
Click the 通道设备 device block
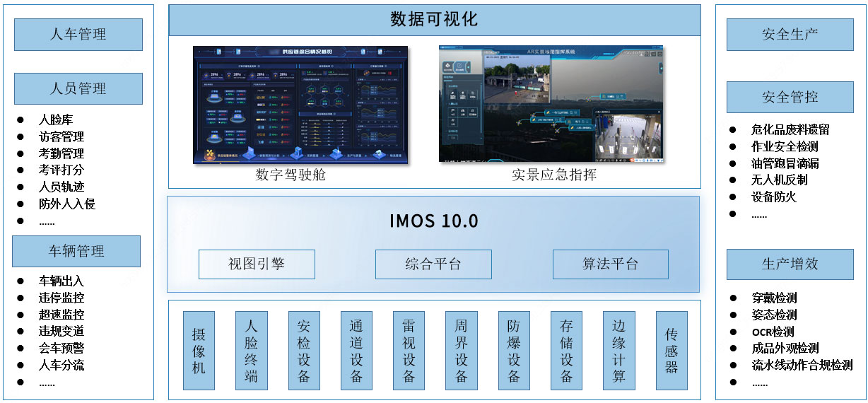356,351
